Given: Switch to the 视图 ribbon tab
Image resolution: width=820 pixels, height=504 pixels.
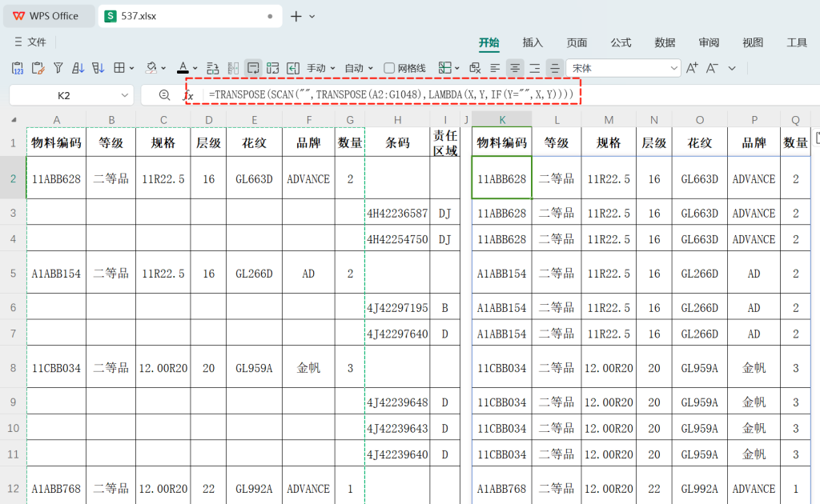Looking at the screenshot, I should coord(753,42).
